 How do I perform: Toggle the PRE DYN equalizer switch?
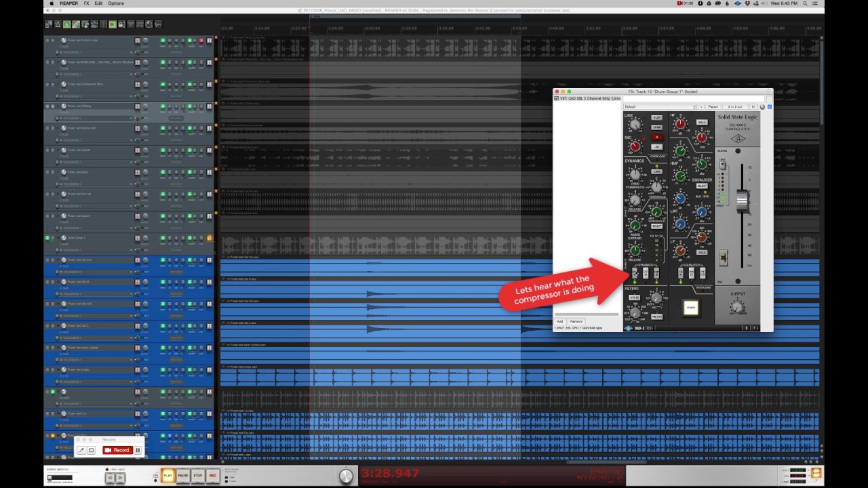(x=703, y=273)
